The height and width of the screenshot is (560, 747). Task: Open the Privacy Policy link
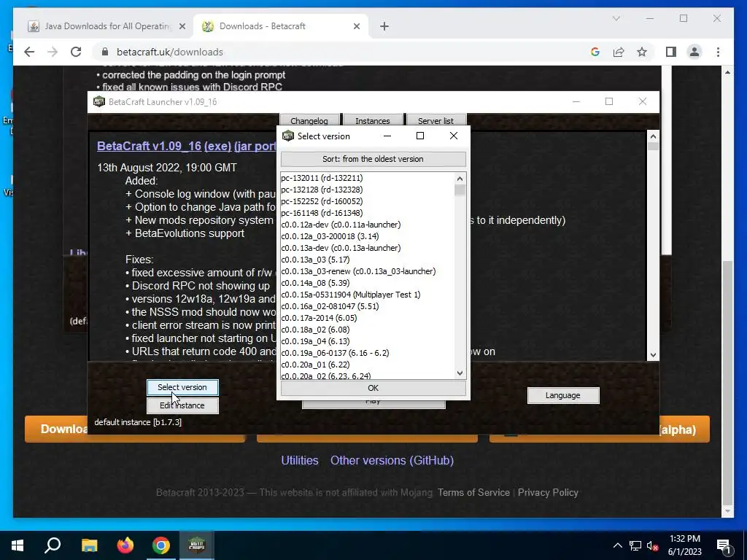point(548,492)
